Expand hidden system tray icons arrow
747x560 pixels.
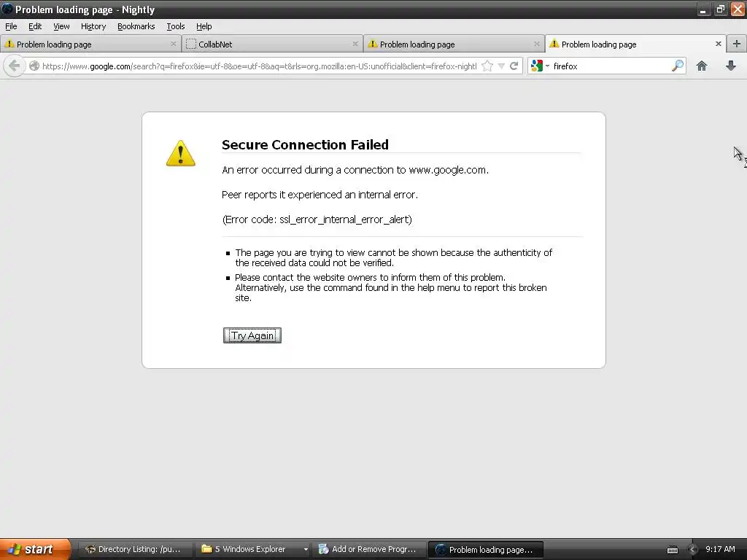[x=692, y=550]
